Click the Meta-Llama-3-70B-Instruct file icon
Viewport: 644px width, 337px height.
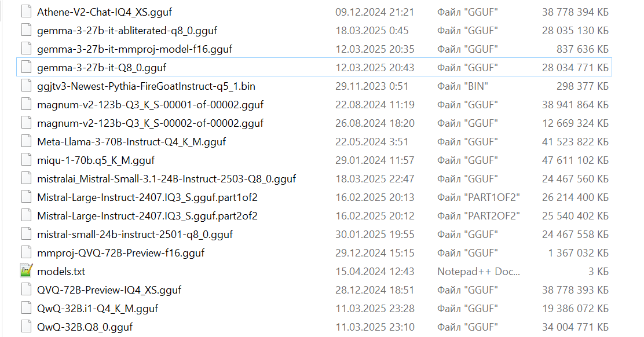pos(26,141)
